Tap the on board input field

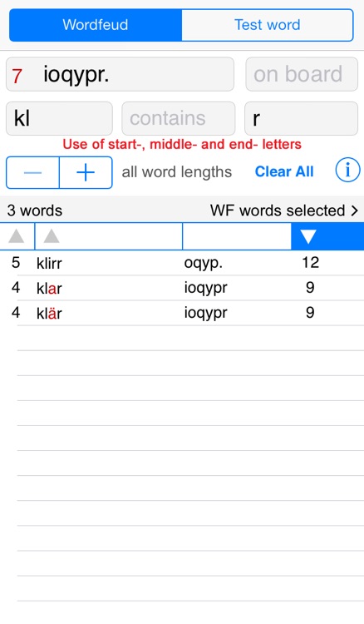(x=302, y=74)
